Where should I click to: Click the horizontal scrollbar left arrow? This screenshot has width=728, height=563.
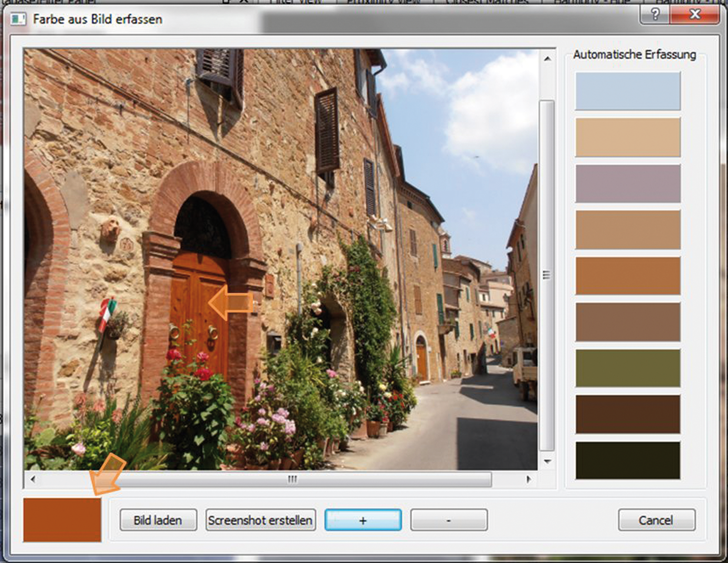click(32, 479)
